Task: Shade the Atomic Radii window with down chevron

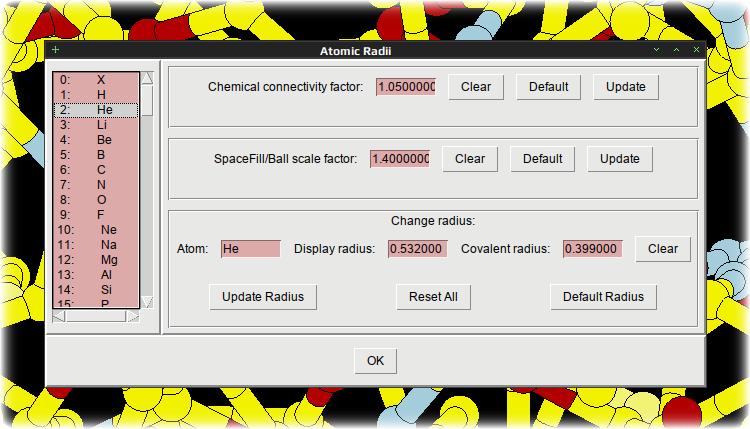Action: point(657,50)
